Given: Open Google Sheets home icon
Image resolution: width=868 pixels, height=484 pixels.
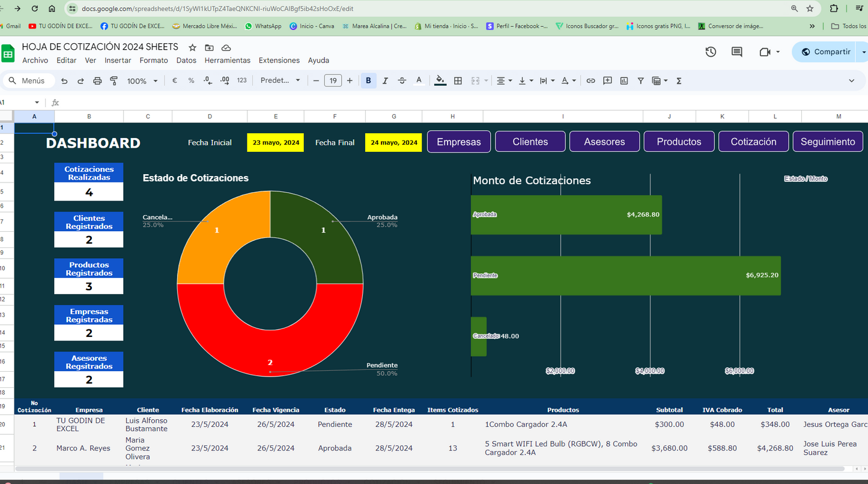Looking at the screenshot, I should (x=8, y=53).
